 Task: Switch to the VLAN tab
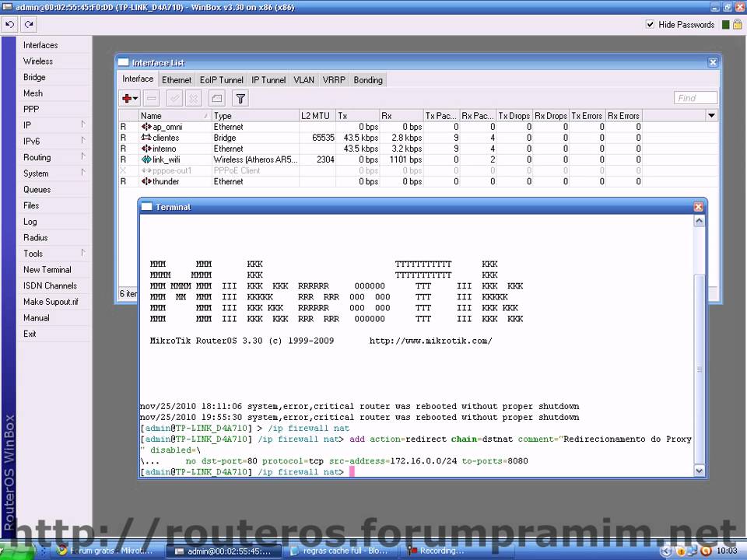coord(304,80)
